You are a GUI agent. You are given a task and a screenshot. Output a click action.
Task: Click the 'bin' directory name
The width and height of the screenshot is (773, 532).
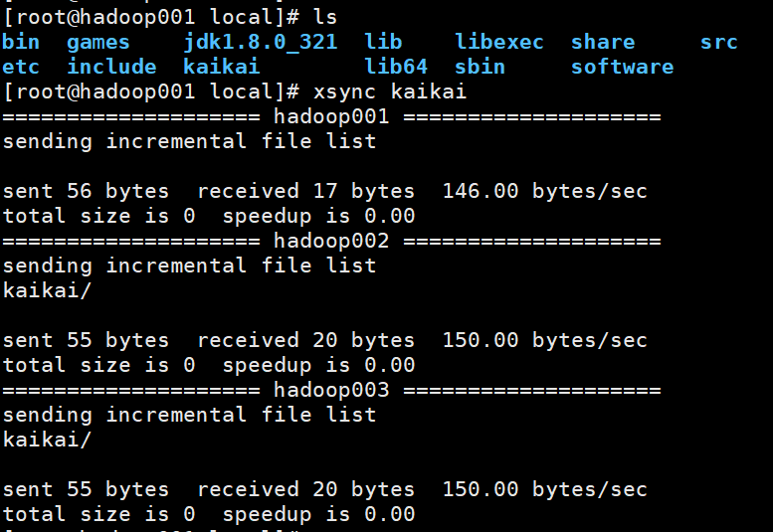21,42
